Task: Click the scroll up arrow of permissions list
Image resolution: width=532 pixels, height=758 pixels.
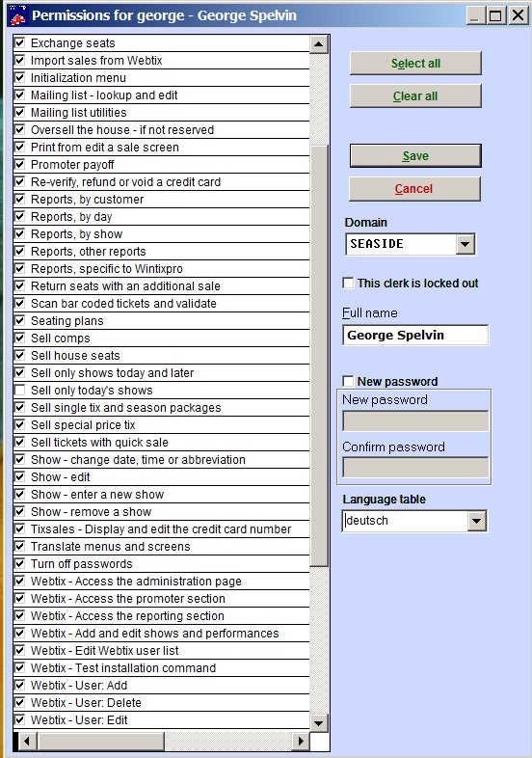Action: pos(318,44)
